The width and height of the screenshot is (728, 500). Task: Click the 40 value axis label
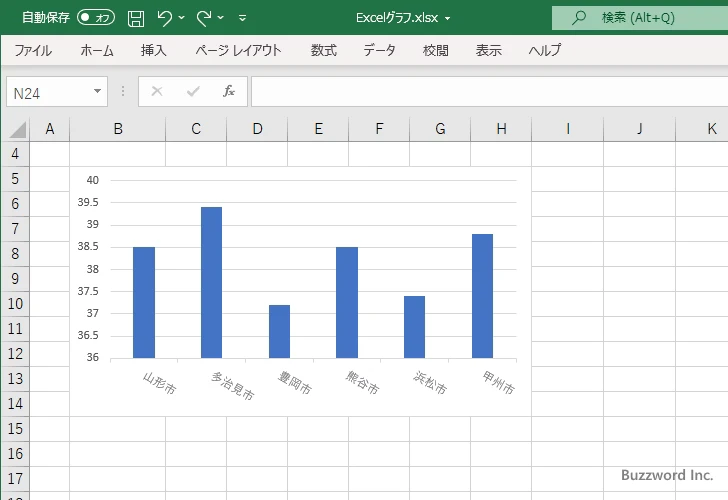click(93, 180)
